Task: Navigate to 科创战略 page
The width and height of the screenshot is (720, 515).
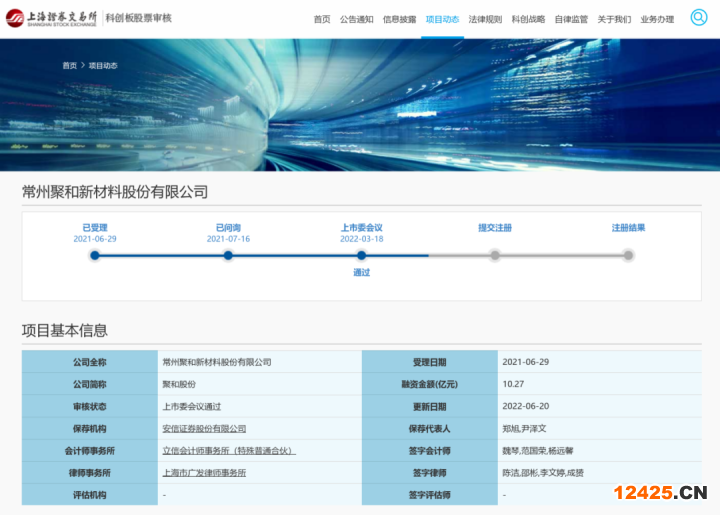Action: pyautogui.click(x=528, y=19)
